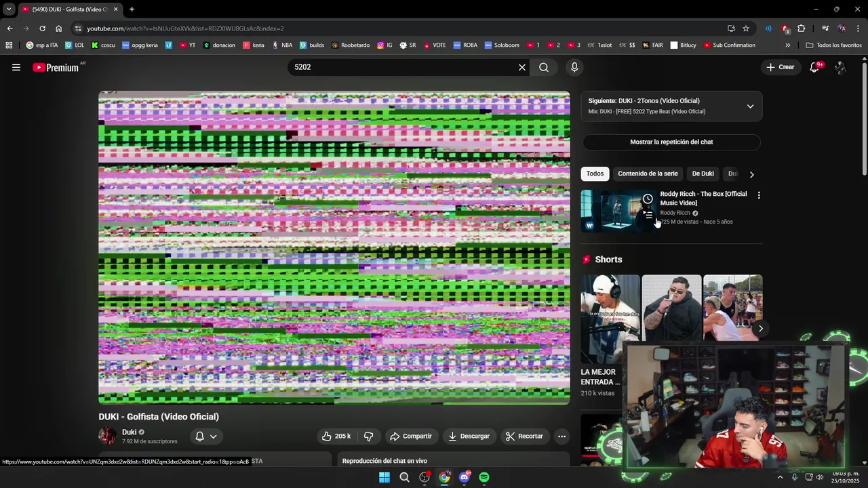This screenshot has width=868, height=488.
Task: Show hidden system tray icons
Action: [780, 477]
